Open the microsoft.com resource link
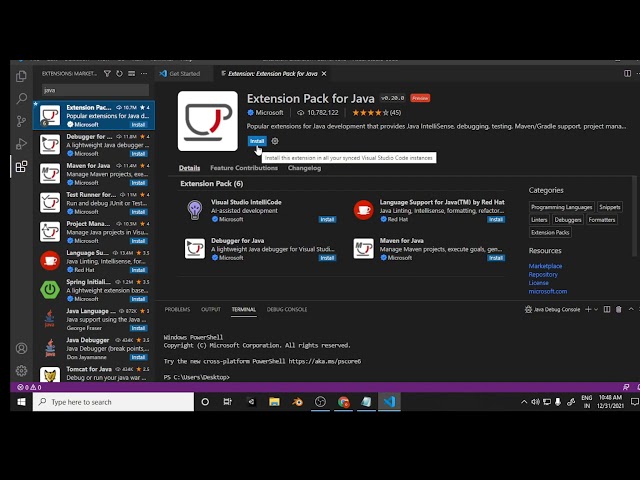The width and height of the screenshot is (640, 480). click(x=548, y=291)
